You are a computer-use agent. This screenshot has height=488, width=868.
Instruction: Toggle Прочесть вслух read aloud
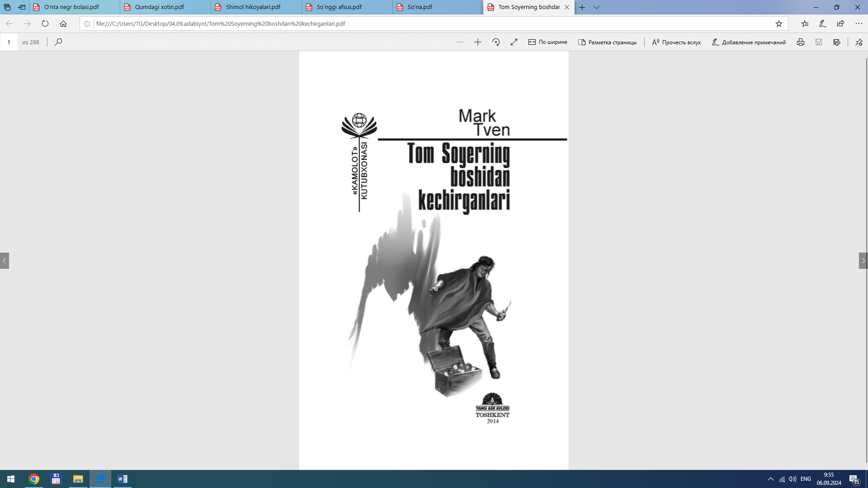676,42
